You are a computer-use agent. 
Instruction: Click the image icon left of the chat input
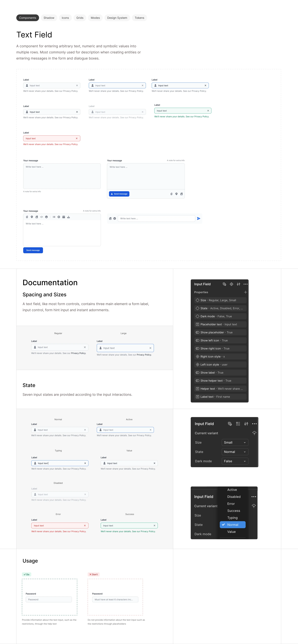click(110, 219)
